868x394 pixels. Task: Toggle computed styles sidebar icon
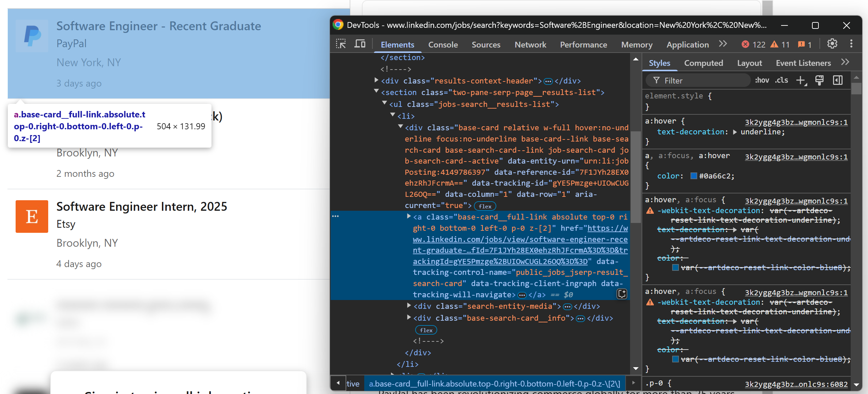[x=837, y=80]
